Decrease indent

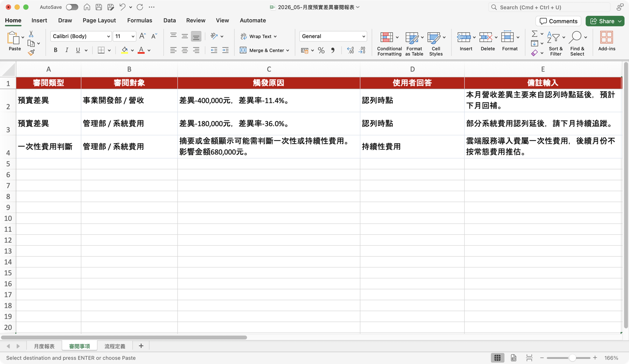tap(214, 50)
